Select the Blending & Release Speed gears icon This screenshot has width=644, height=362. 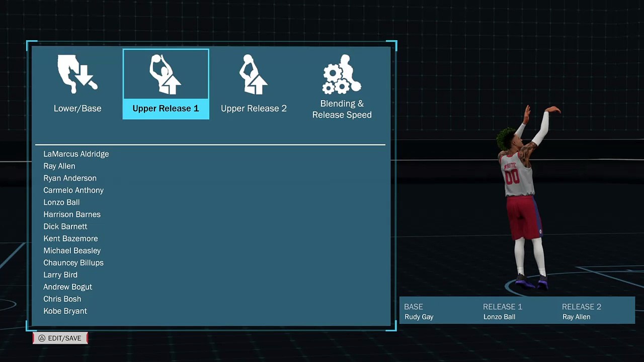(x=342, y=74)
